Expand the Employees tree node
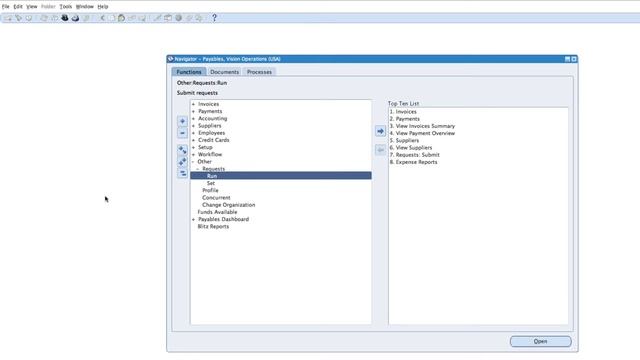 tap(193, 133)
